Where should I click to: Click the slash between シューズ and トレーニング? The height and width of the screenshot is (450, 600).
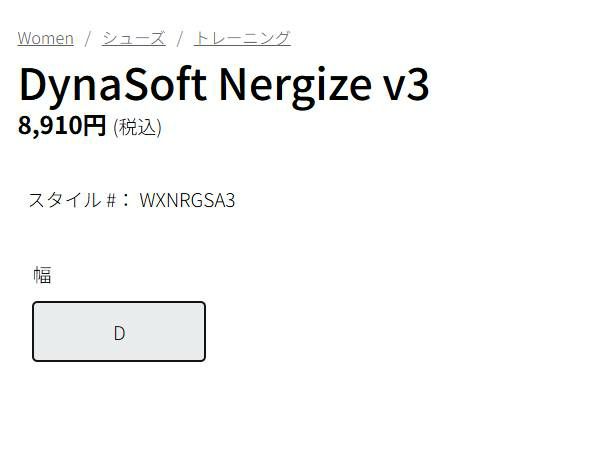[x=179, y=38]
